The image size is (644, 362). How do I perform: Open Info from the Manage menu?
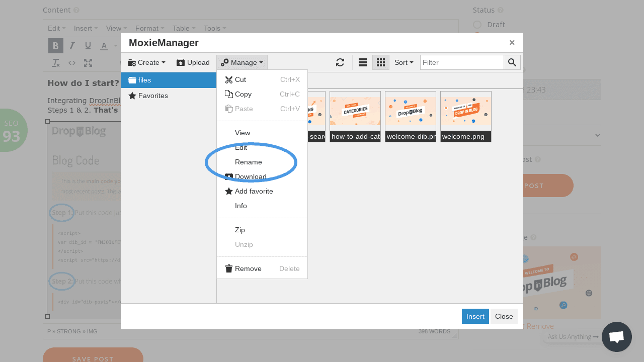262,206
